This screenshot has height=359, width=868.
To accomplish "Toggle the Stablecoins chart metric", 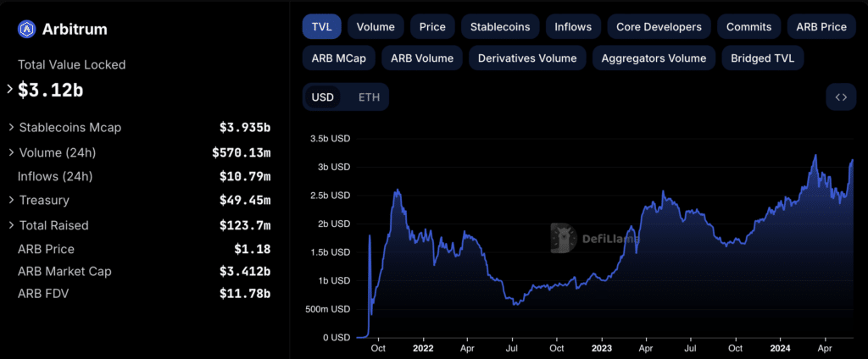I will tap(500, 26).
